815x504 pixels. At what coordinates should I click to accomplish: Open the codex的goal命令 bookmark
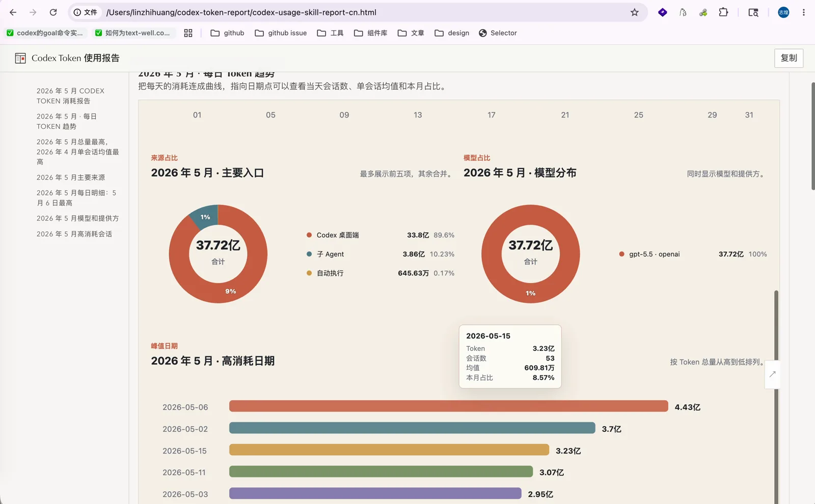(45, 33)
